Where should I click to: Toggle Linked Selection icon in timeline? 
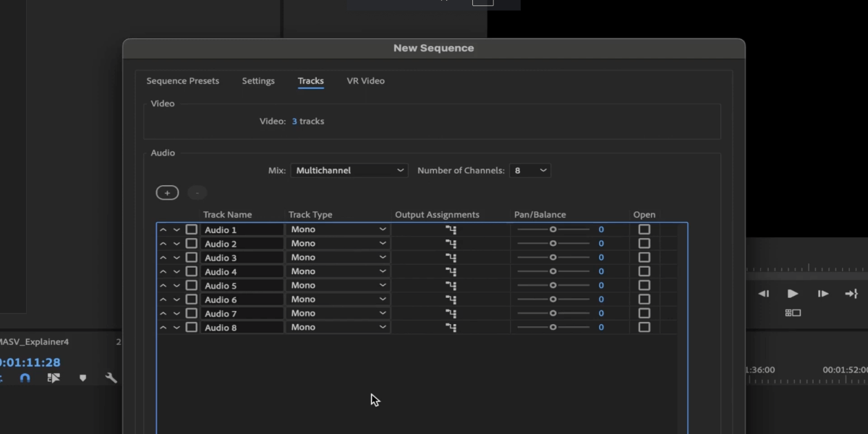[54, 378]
